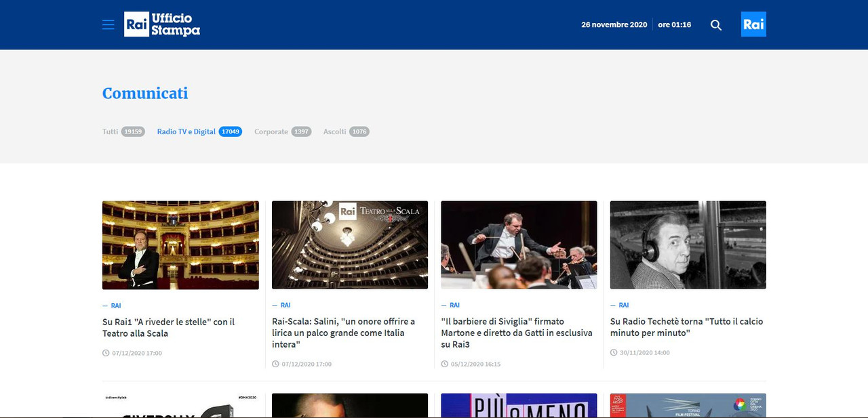Click clock icon next to 07/12/2020 17:00 under "A riveder le stelle"
This screenshot has width=868, height=418.
pyautogui.click(x=106, y=353)
